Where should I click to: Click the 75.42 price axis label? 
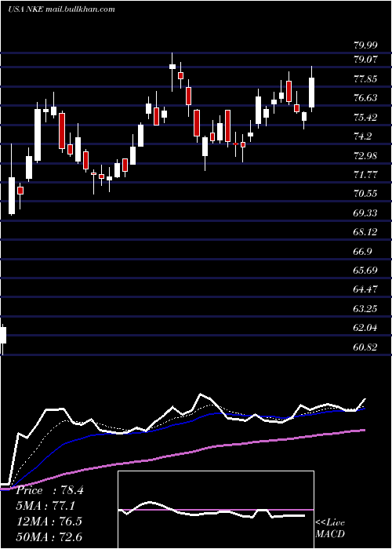click(366, 118)
